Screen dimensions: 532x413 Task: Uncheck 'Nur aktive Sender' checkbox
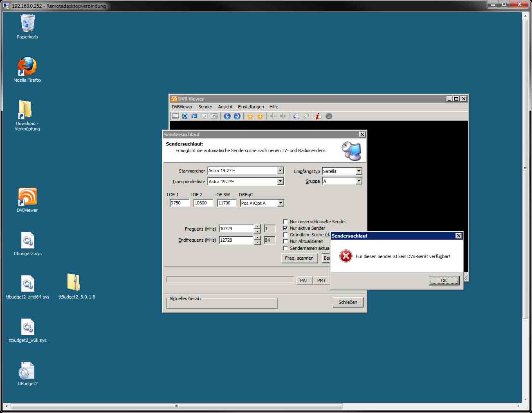point(285,228)
